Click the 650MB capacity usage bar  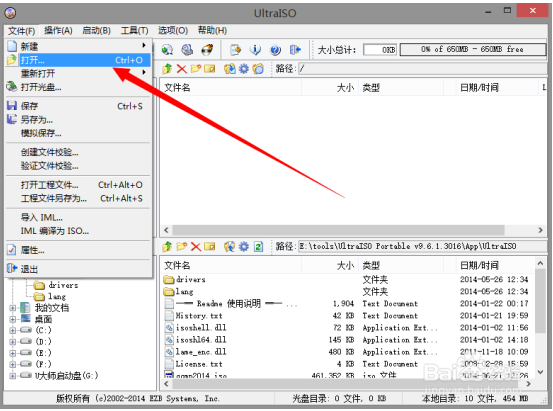click(473, 49)
